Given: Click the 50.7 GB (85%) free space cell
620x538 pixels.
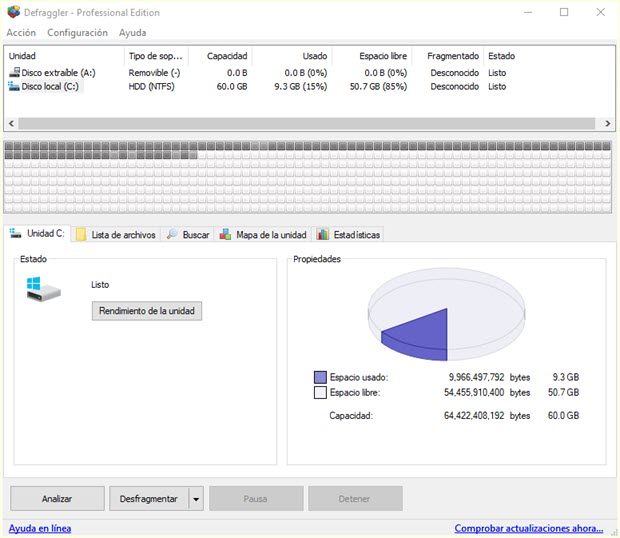Looking at the screenshot, I should (378, 86).
